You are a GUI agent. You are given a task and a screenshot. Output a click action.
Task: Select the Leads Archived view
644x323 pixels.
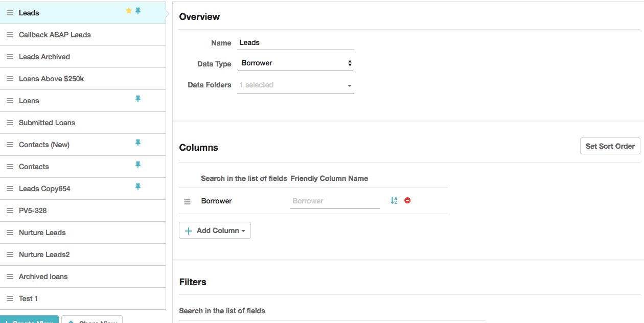click(83, 57)
